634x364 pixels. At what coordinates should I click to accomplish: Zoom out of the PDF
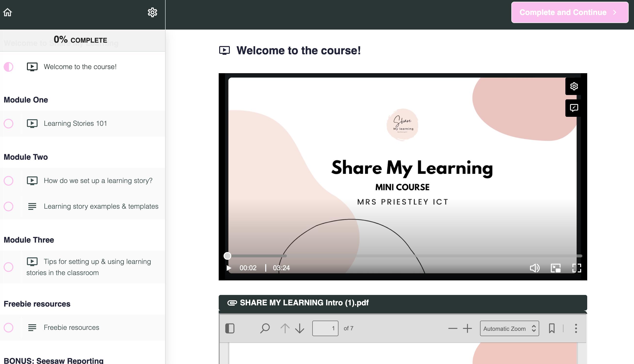[453, 329]
